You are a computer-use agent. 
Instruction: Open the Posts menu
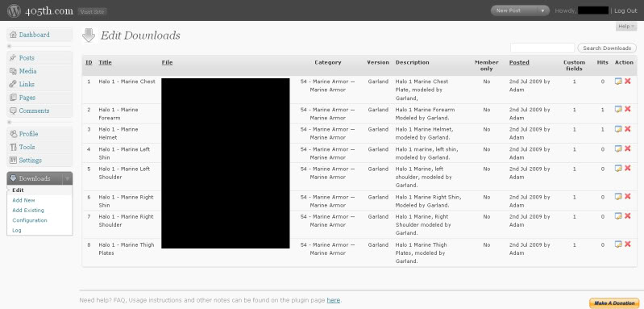39,58
